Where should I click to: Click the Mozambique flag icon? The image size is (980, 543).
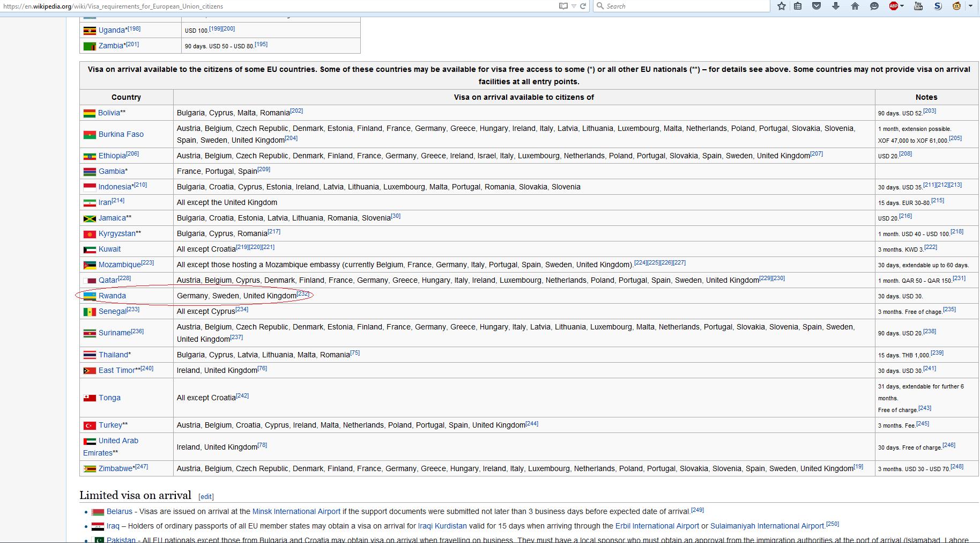click(90, 265)
